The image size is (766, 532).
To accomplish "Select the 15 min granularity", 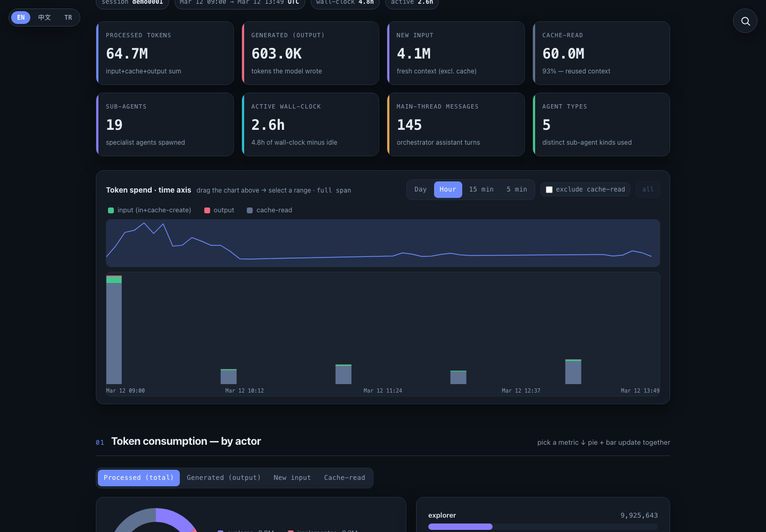I will (x=481, y=189).
